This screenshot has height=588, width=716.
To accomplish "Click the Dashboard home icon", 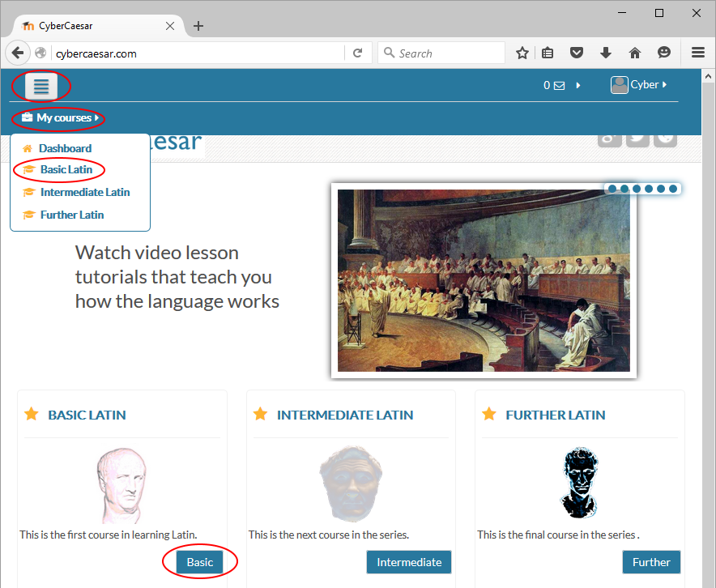I will click(28, 148).
